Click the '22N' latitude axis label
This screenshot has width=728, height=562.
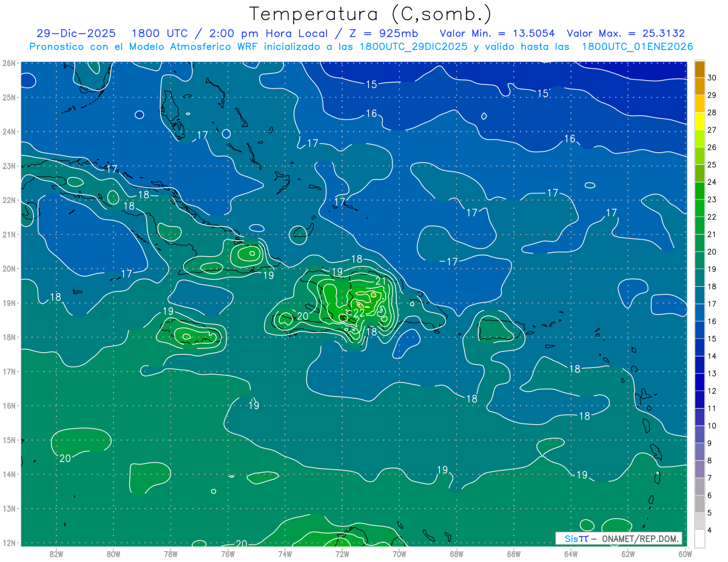(8, 200)
